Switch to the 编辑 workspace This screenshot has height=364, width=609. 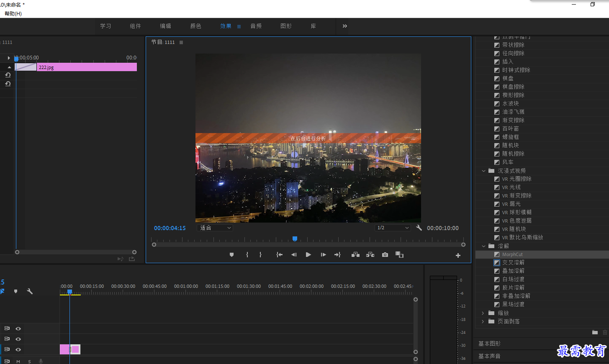coord(165,26)
